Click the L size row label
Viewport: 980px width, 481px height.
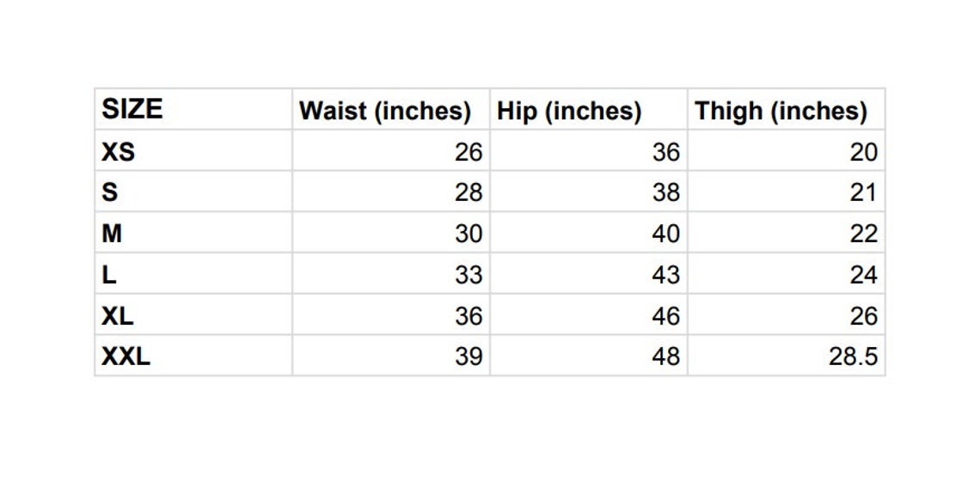pos(109,275)
